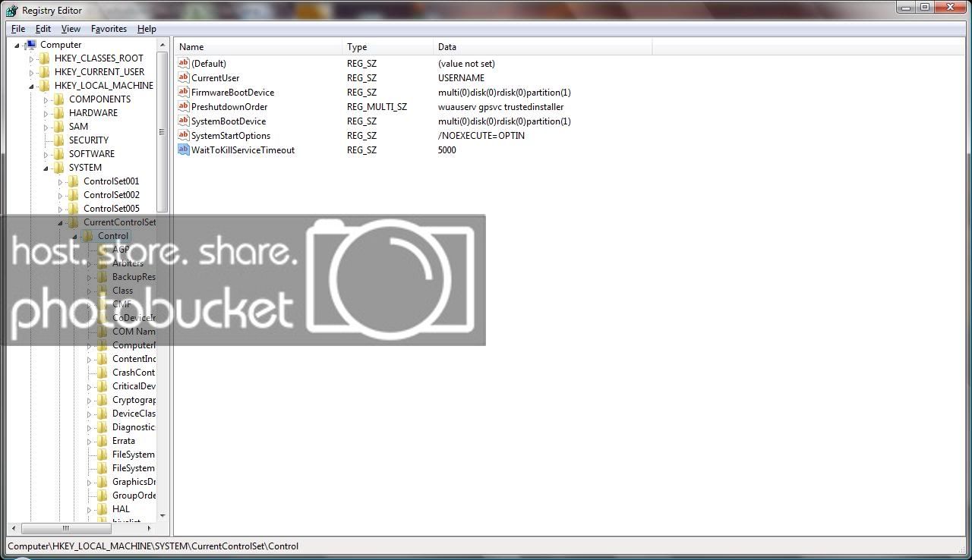Click the tree's vertical scrollbar up arrow

pos(163,46)
